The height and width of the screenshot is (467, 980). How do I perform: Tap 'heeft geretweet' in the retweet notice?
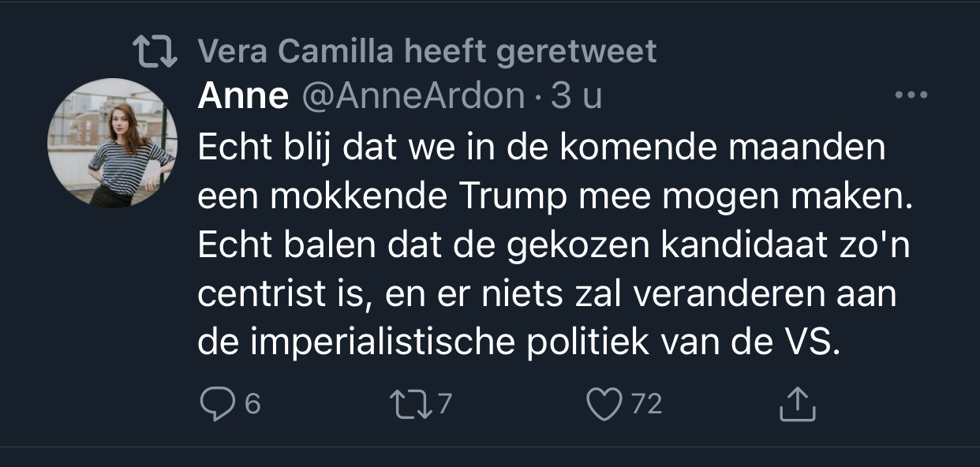pos(530,52)
